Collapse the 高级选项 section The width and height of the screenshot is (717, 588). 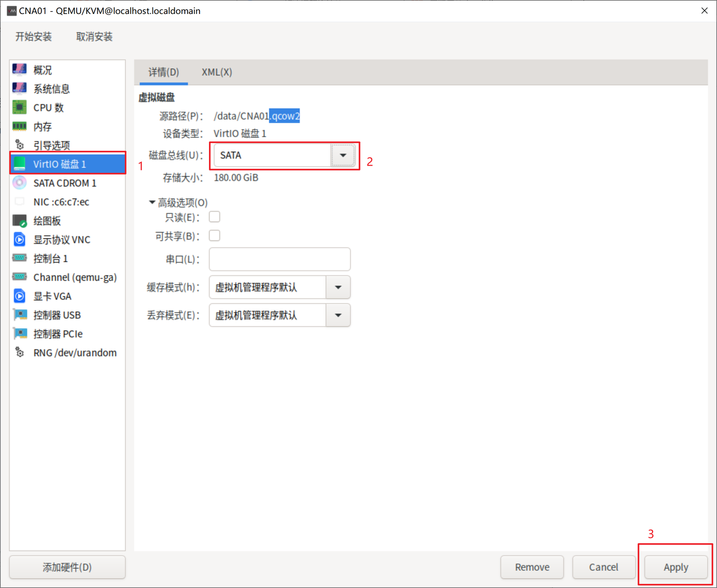click(152, 202)
